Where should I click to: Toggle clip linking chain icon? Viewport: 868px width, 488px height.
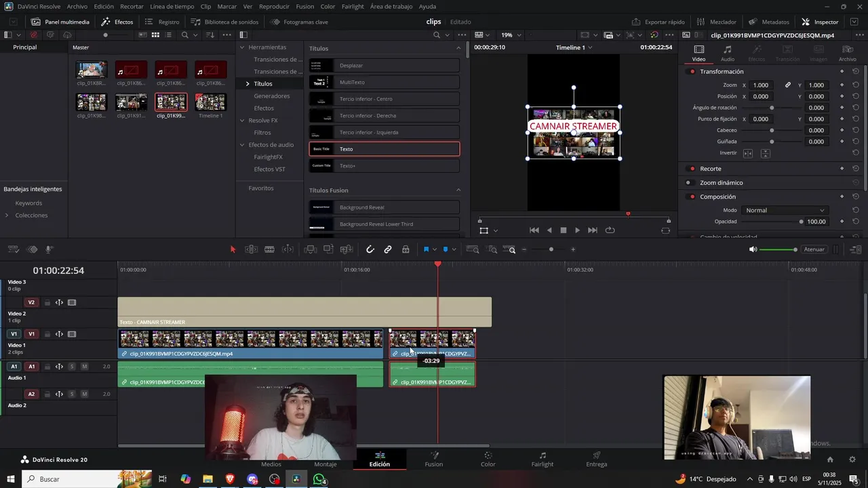(x=388, y=249)
